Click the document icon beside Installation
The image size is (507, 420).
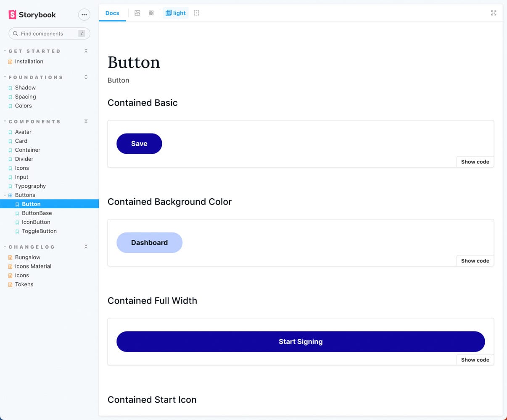coord(11,62)
